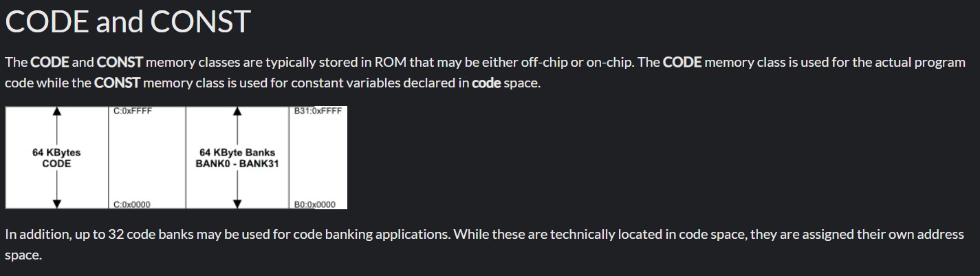Click bold CONST before 'memory classes are typically'
The image size is (980, 276).
tap(120, 63)
